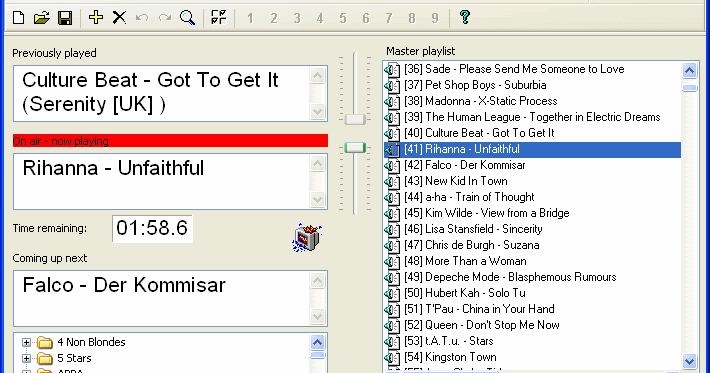Click the flaming toaster icon
710x373 pixels.
click(307, 237)
